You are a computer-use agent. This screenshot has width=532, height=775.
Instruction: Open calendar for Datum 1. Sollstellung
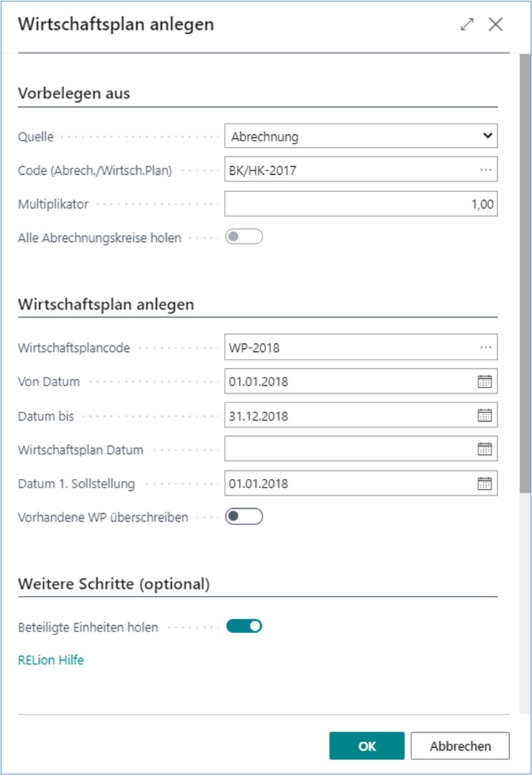point(485,484)
